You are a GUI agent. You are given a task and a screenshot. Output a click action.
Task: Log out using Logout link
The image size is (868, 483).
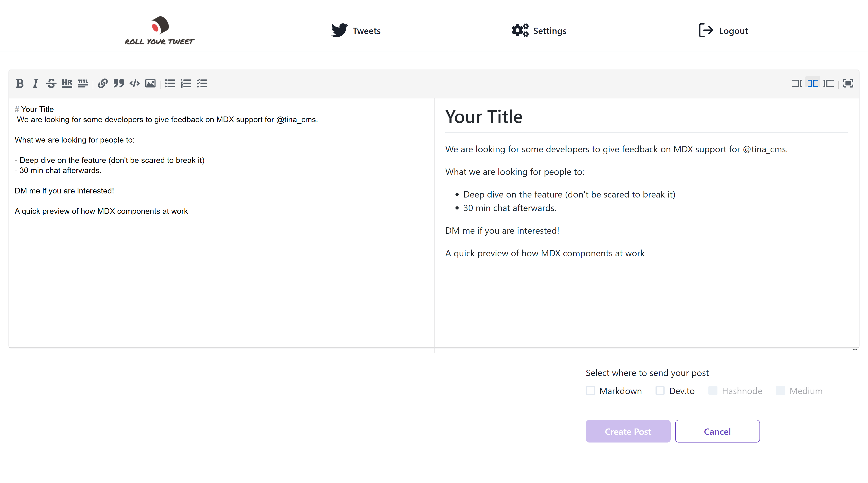click(x=723, y=31)
